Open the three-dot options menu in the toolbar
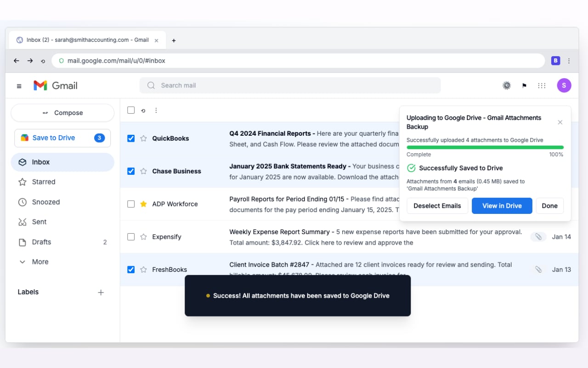The image size is (588, 368). [156, 110]
